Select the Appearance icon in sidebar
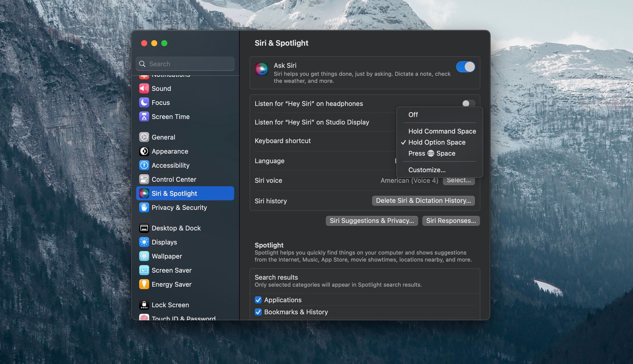The width and height of the screenshot is (633, 364). click(144, 151)
